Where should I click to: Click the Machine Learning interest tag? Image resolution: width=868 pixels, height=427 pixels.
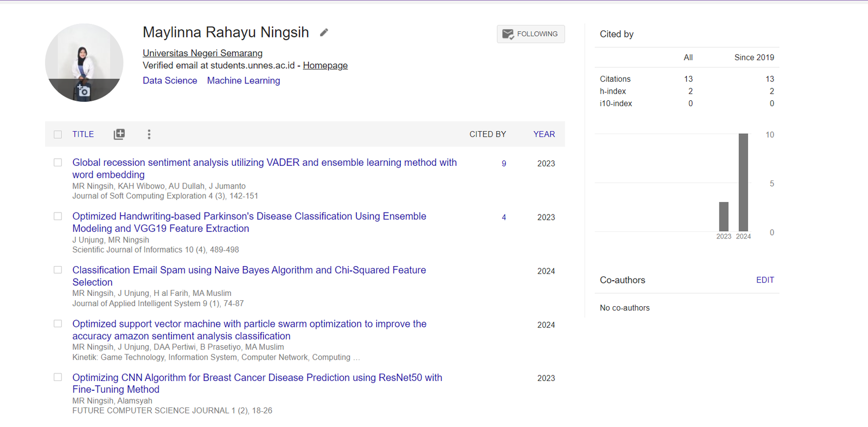click(244, 81)
